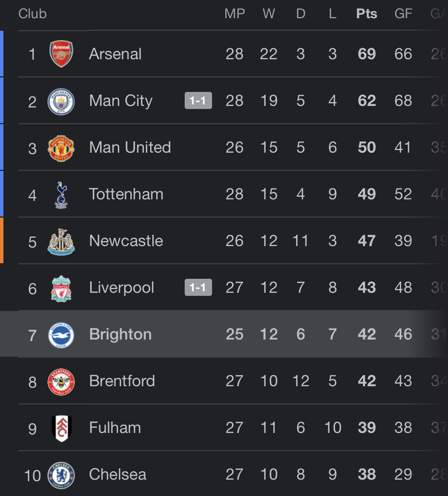This screenshot has width=448, height=496.
Task: Click the Brentford bee crest
Action: 61,382
